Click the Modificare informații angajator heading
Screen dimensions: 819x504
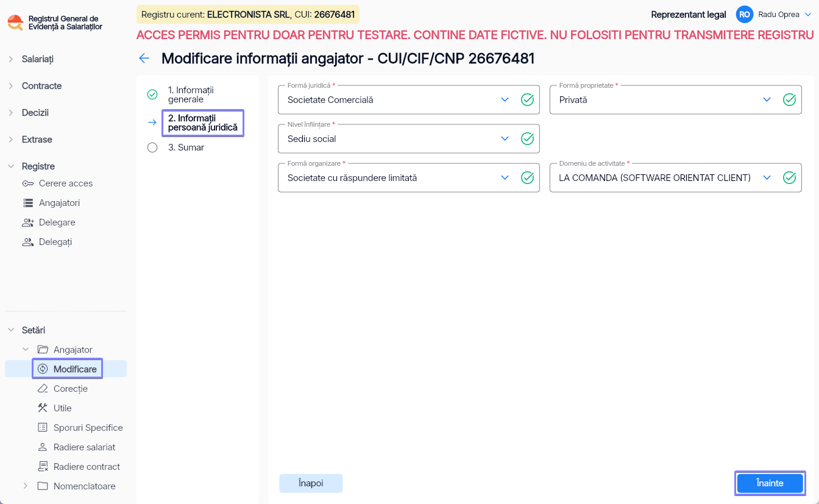(348, 59)
